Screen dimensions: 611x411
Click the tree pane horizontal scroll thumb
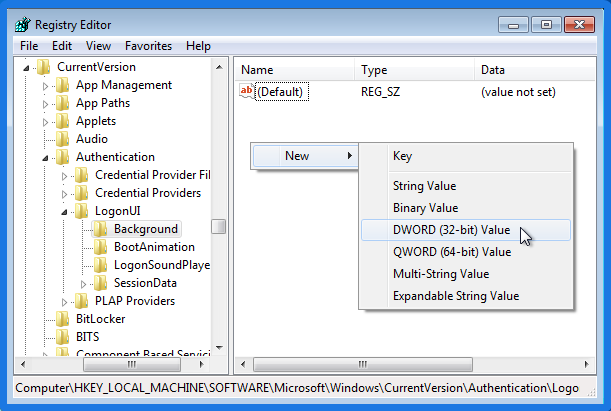[132, 365]
